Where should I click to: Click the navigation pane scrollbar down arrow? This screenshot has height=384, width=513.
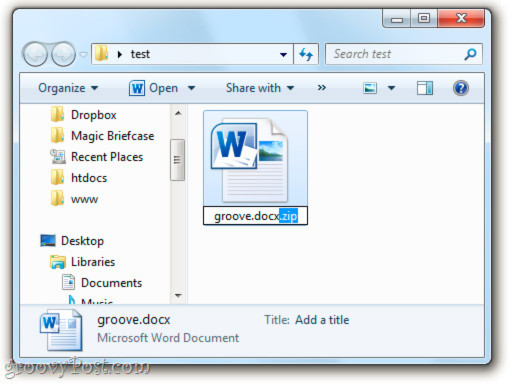[178, 295]
